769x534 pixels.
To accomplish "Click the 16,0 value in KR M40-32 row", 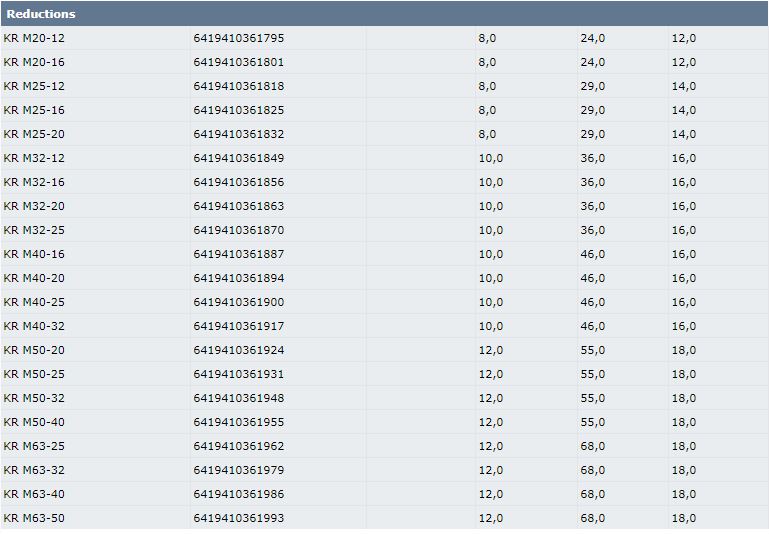I will pyautogui.click(x=684, y=327).
